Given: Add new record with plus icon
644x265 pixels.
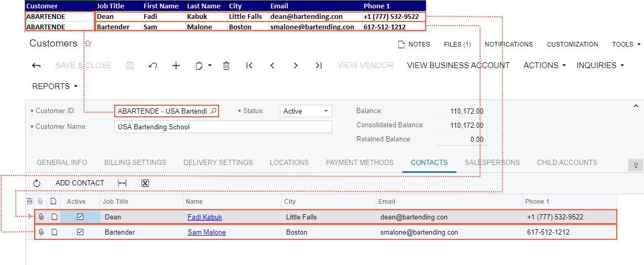Looking at the screenshot, I should pos(176,65).
